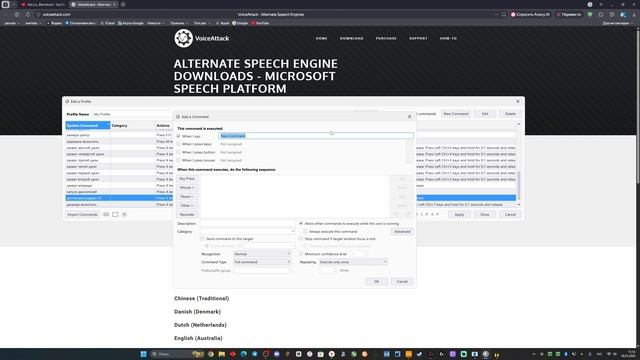Screen dimensions: 640x360
Task: Open DOWNLOAD page in site navigation
Action: coord(351,38)
